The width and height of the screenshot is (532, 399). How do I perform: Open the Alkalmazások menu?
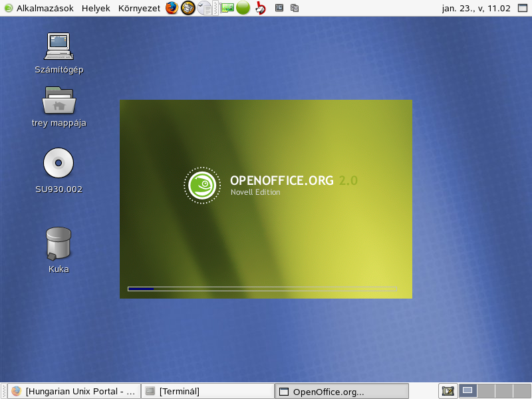coord(45,8)
